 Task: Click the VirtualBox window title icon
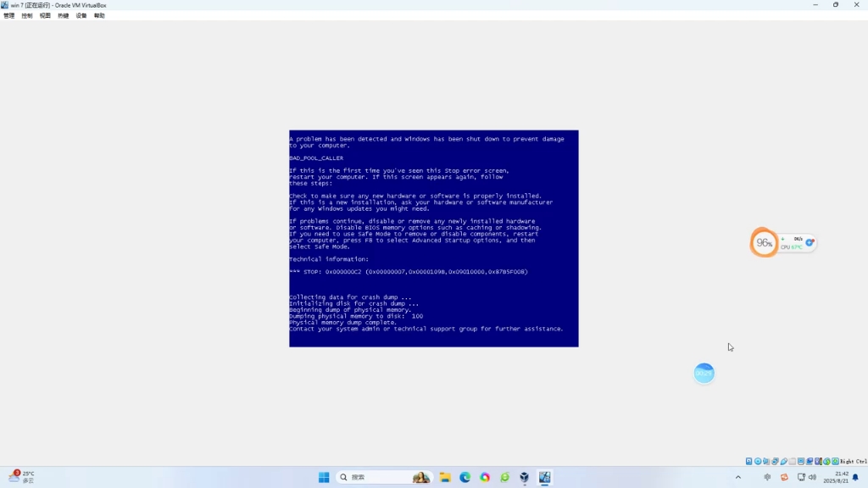[x=4, y=5]
